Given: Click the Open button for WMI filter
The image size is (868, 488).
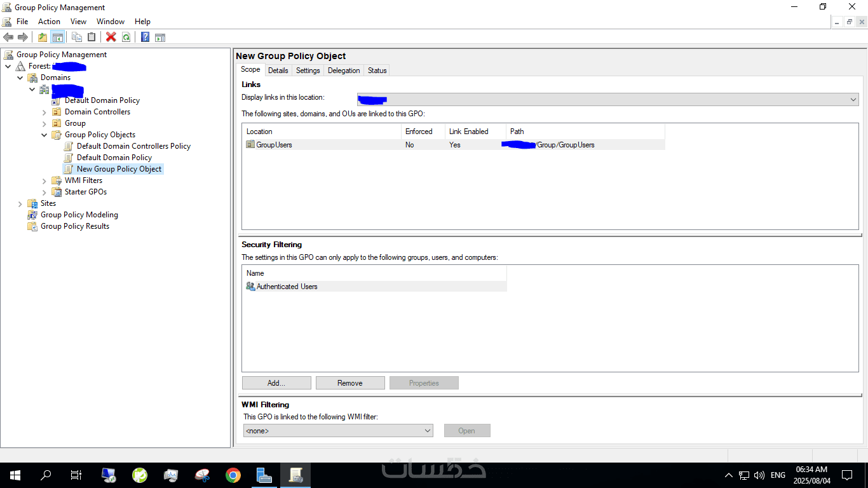Looking at the screenshot, I should point(467,431).
